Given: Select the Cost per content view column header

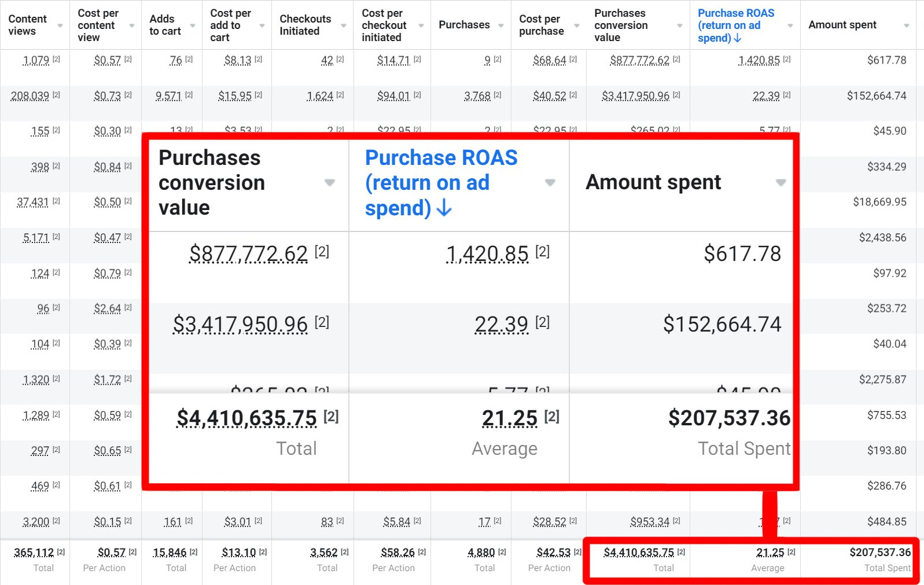Looking at the screenshot, I should 98,25.
